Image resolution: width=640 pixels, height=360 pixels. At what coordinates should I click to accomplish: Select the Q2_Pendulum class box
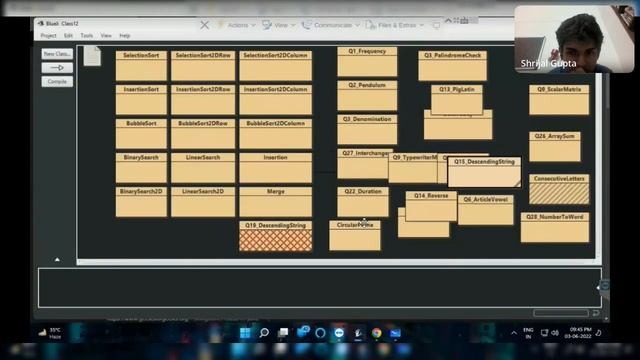[x=367, y=96]
